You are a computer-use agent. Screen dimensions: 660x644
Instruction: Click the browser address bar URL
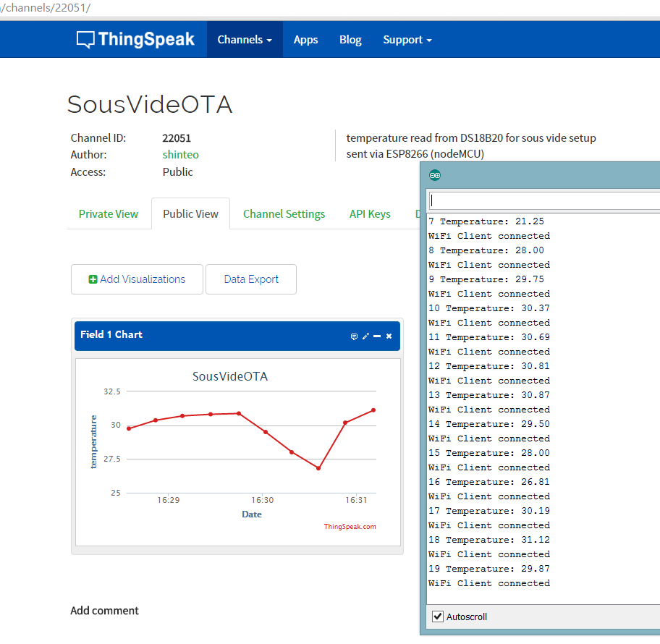[x=45, y=7]
